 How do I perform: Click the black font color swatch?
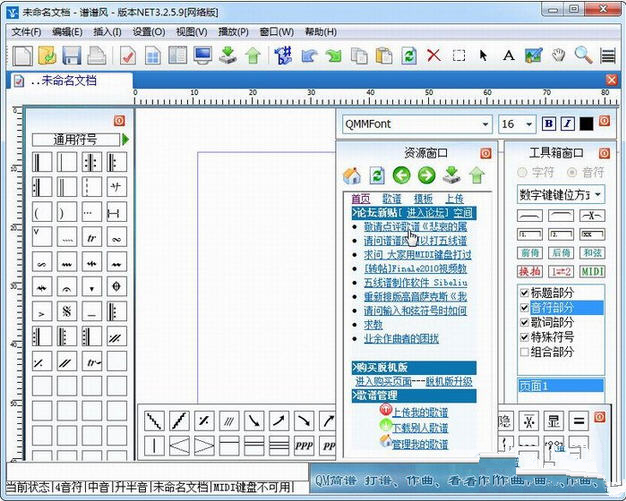point(585,124)
